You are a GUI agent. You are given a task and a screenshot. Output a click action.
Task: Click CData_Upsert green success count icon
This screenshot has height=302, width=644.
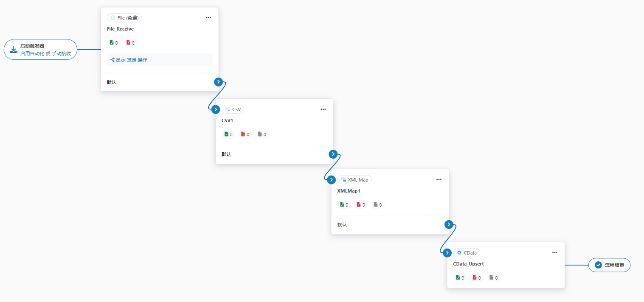click(x=458, y=278)
